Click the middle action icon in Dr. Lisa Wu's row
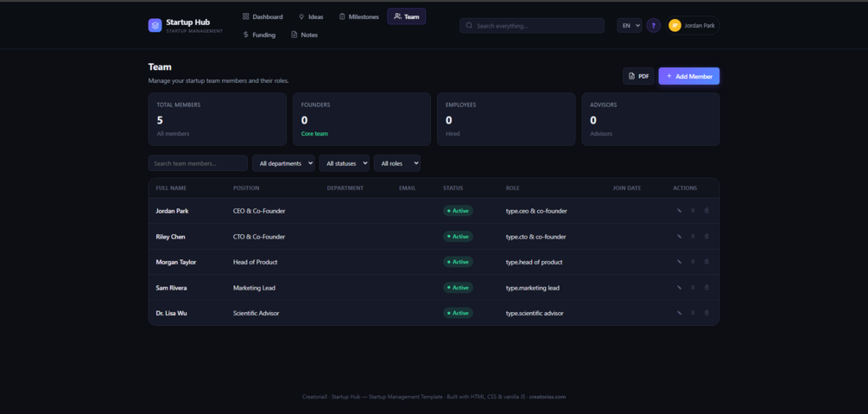868x414 pixels. [x=693, y=313]
